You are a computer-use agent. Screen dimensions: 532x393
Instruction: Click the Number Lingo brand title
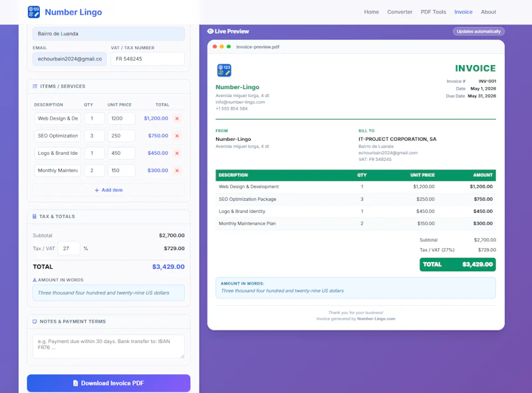click(x=73, y=12)
